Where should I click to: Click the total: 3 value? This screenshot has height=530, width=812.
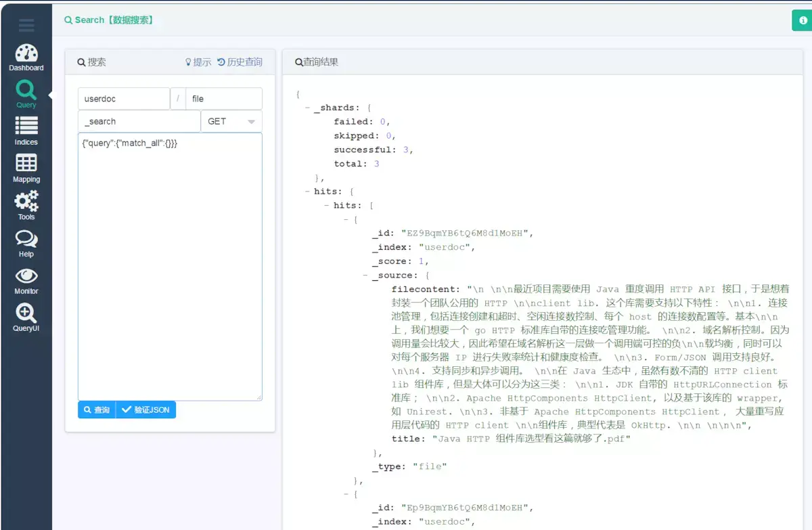[x=376, y=164]
